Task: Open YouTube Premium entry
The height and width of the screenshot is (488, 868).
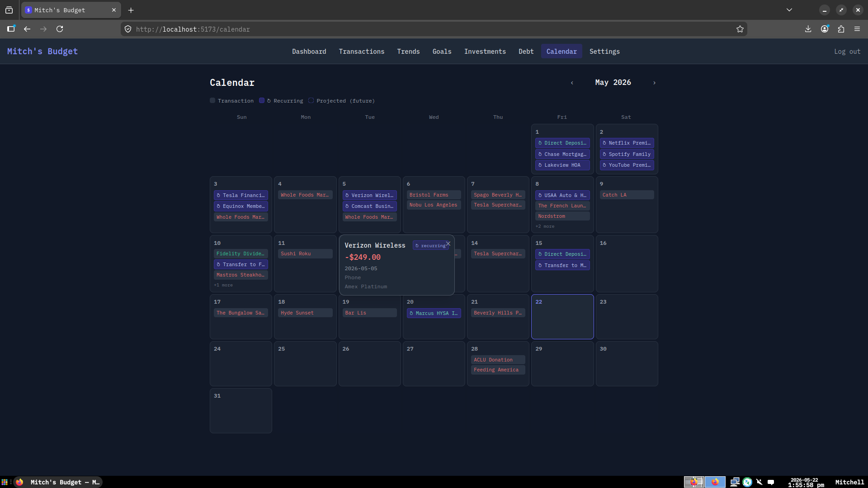Action: pos(627,165)
